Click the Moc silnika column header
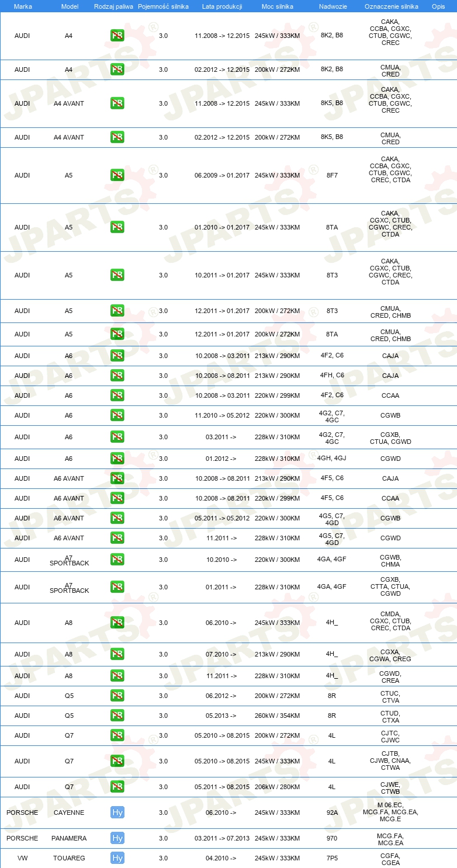Screen dimensions: 457x868 click(x=277, y=6)
